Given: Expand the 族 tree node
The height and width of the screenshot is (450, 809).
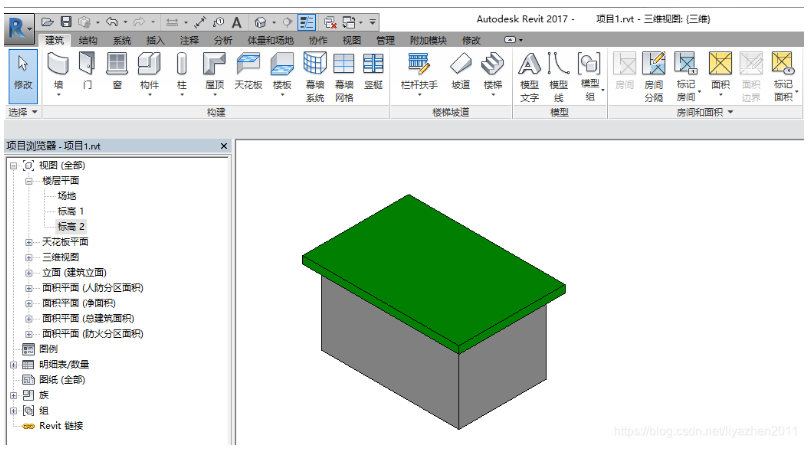Looking at the screenshot, I should point(13,395).
